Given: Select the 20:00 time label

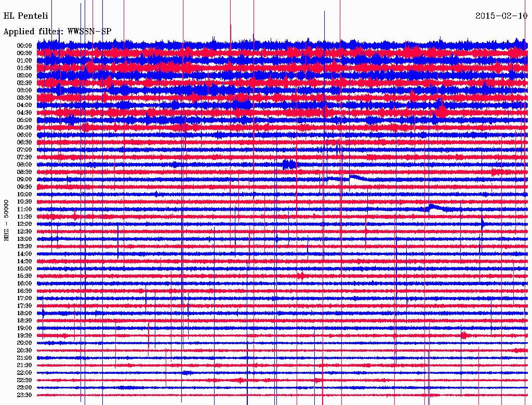Looking at the screenshot, I should coord(24,343).
